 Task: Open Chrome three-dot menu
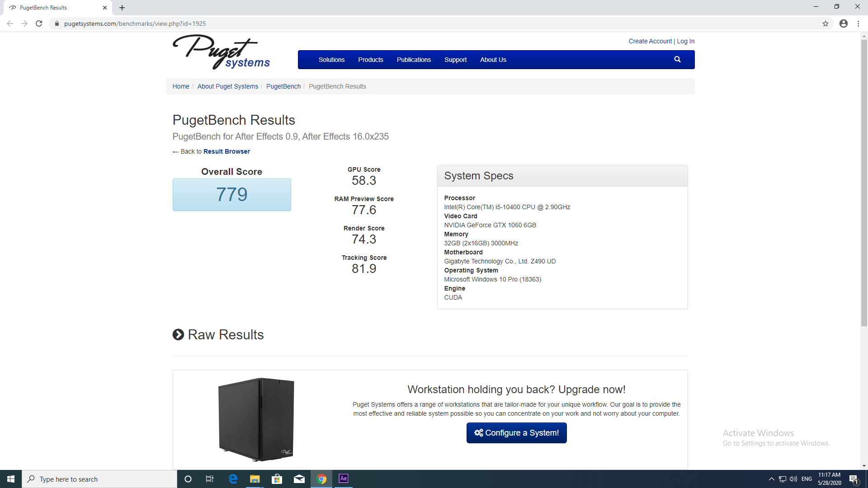pos(858,23)
